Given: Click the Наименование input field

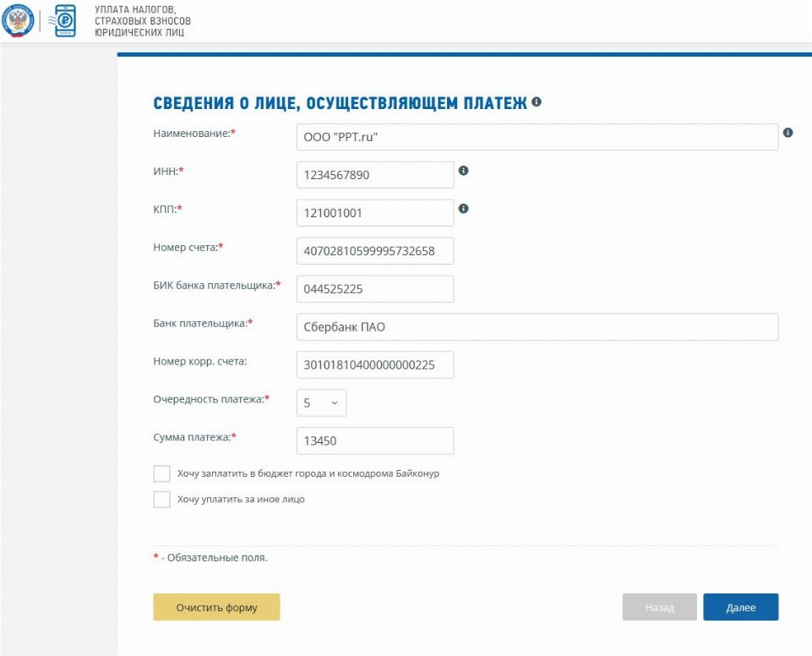Looking at the screenshot, I should [x=537, y=137].
